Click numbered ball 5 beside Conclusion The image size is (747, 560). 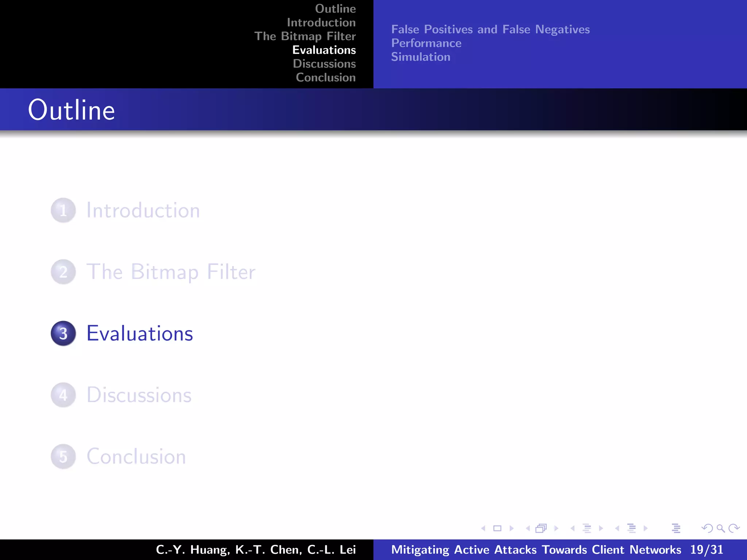point(63,456)
